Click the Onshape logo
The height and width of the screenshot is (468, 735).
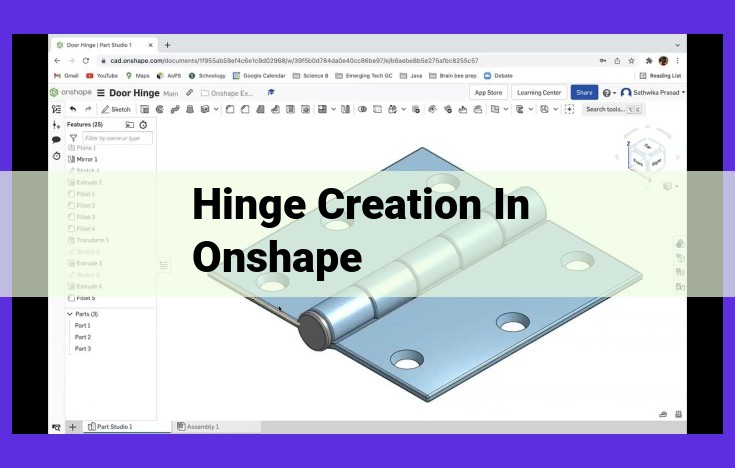coord(71,92)
